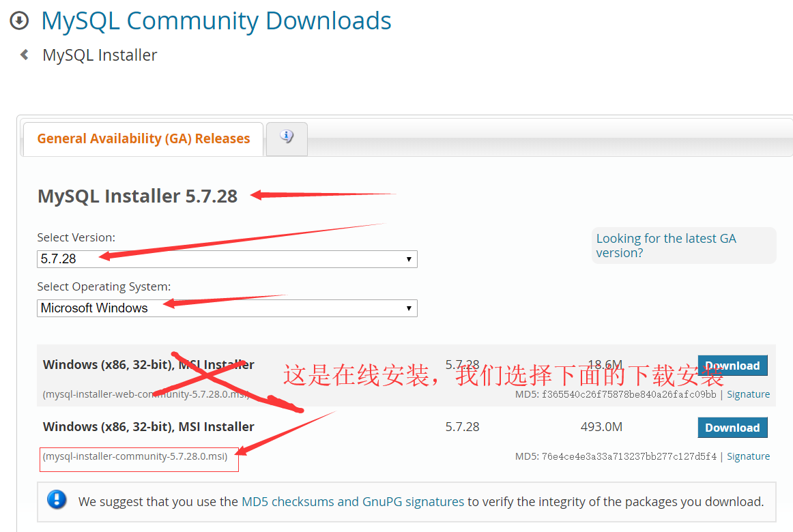
Task: Click the MySQL Installer breadcrumb link
Action: (x=100, y=54)
